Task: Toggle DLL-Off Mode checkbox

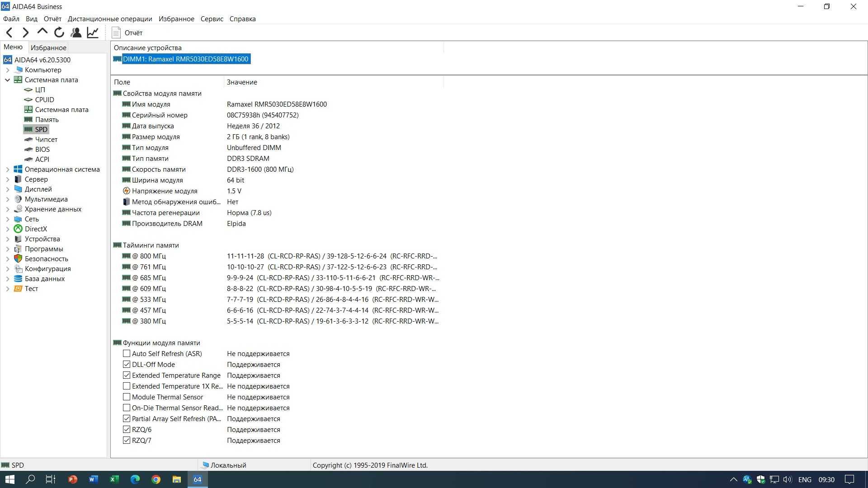Action: coord(127,365)
